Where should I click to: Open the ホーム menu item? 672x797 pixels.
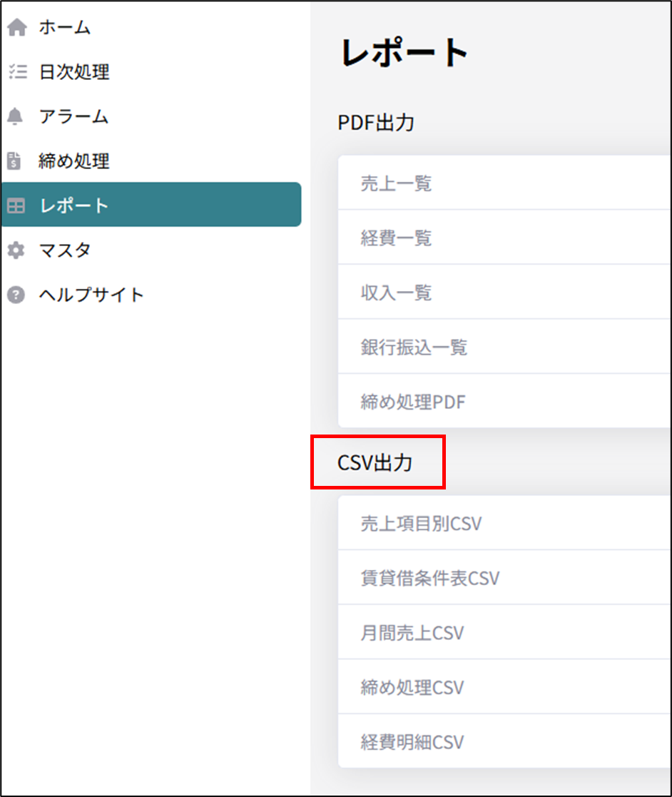[x=64, y=28]
